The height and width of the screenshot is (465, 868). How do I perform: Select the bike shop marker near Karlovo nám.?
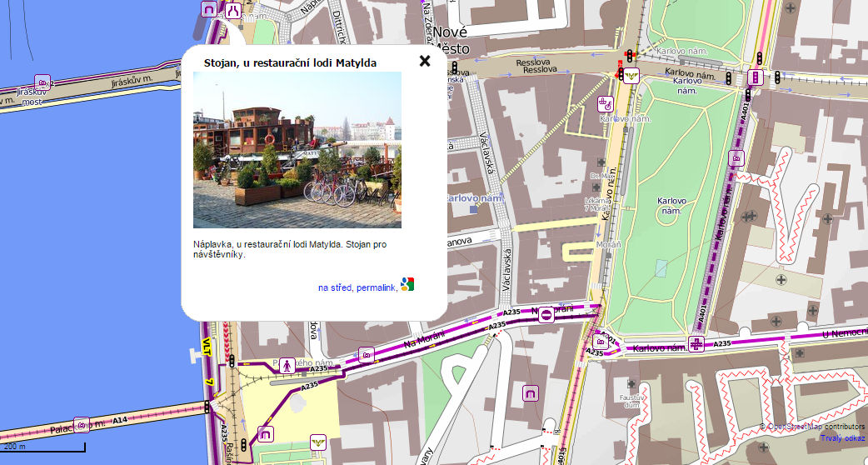coord(606,104)
